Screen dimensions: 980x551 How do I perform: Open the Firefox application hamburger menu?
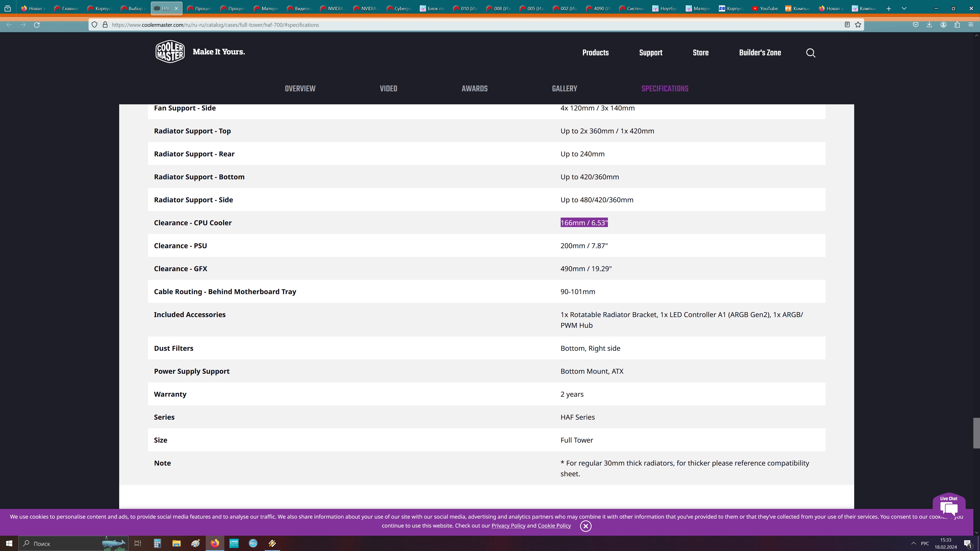[971, 25]
